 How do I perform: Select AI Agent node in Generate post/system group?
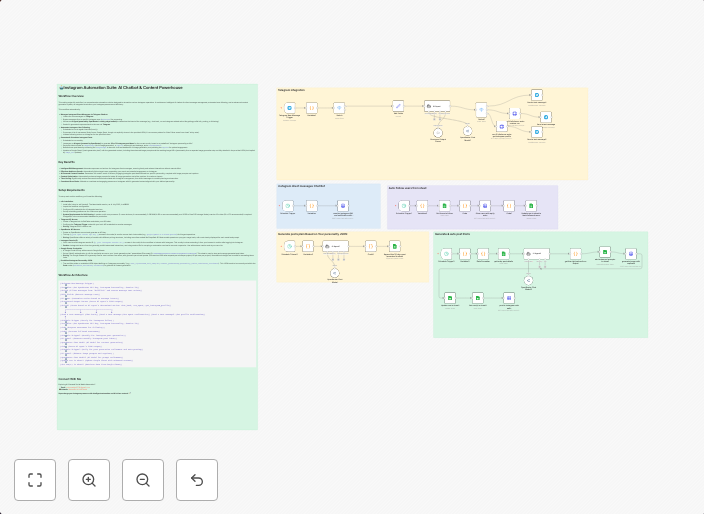[335, 246]
